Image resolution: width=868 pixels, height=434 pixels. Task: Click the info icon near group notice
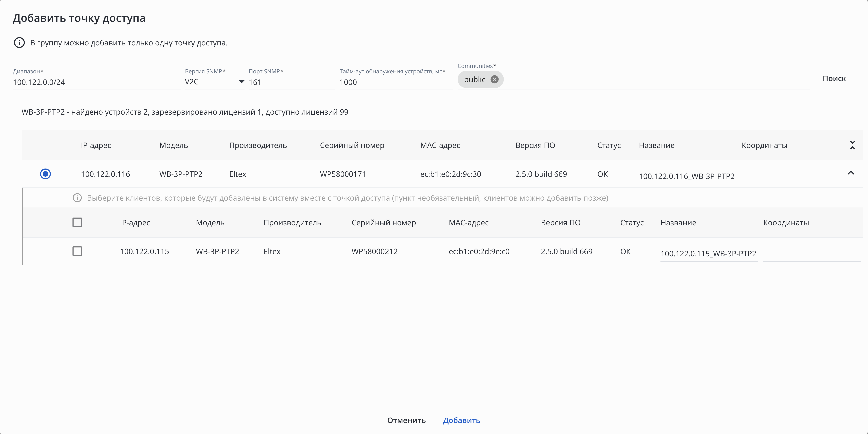19,43
